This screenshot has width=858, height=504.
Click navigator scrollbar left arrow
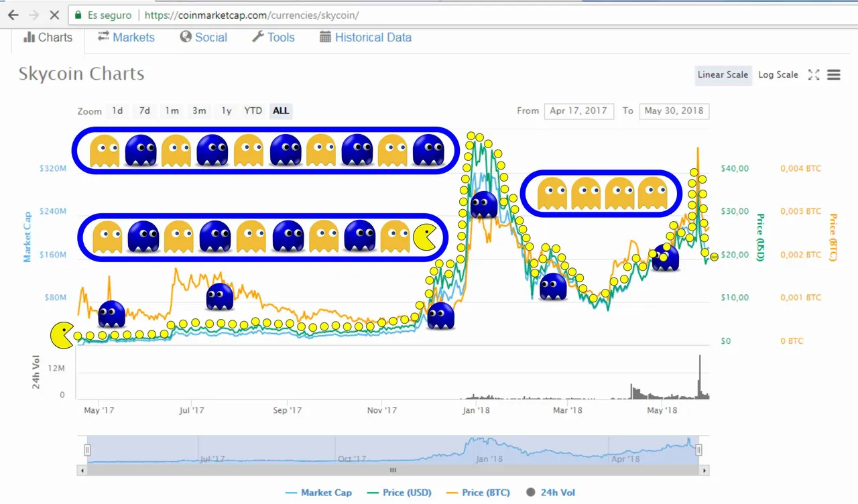(x=82, y=470)
